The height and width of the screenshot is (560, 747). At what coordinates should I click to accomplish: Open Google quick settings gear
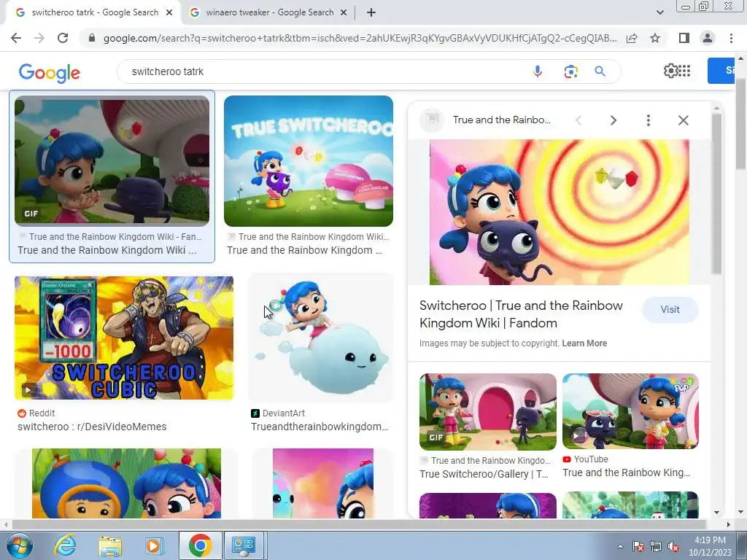pos(671,71)
